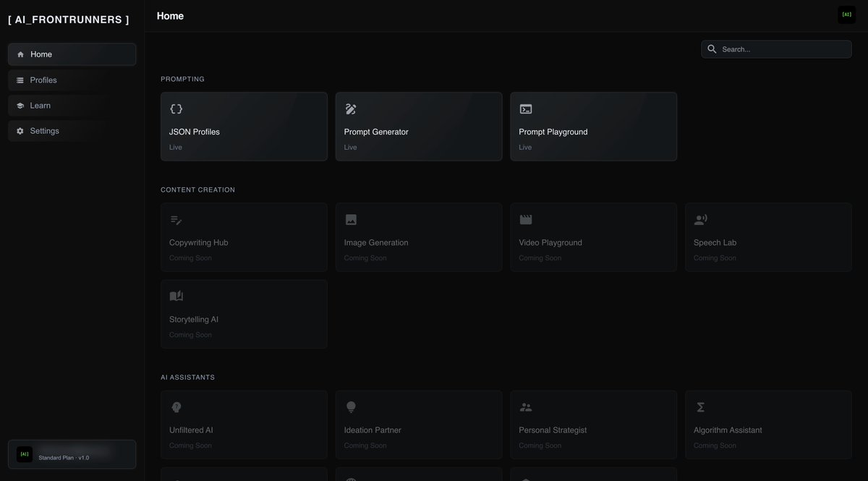Open the Prompt Generator card
This screenshot has width=868, height=481.
419,127
